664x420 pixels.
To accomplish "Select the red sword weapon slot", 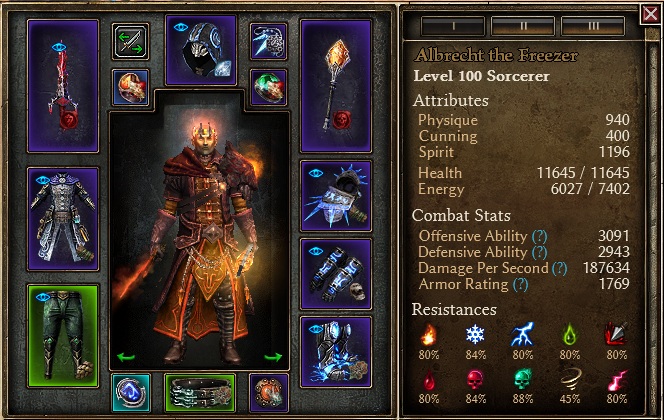I will pos(63,86).
